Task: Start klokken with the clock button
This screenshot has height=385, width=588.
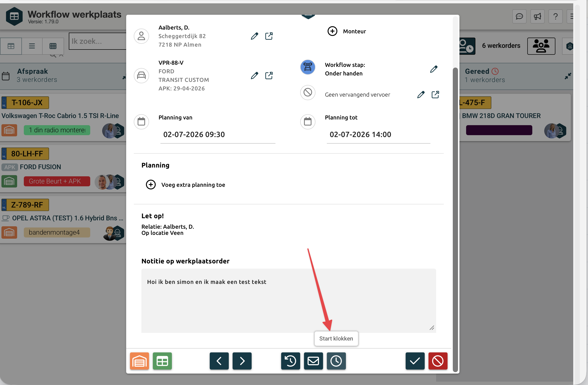Action: (336, 361)
